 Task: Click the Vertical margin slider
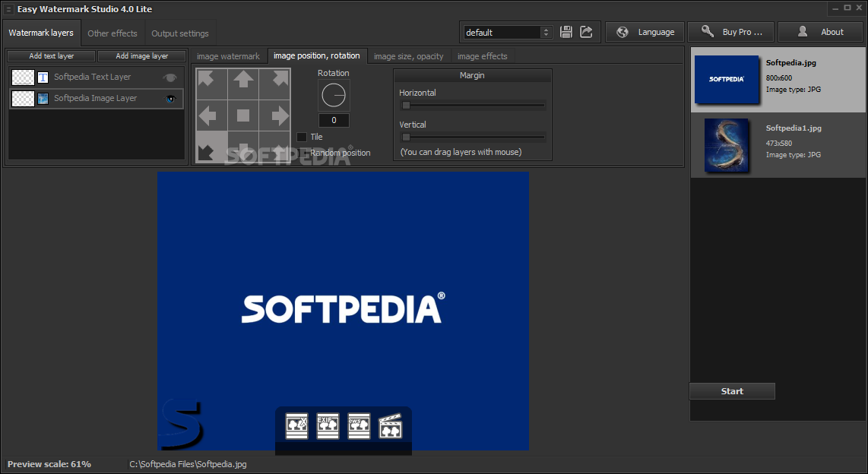(x=473, y=137)
